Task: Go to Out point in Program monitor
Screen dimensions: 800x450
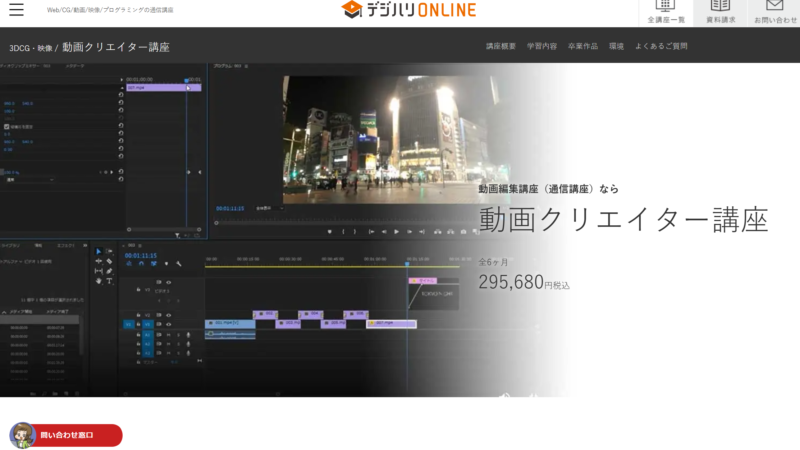Action: coord(422,232)
